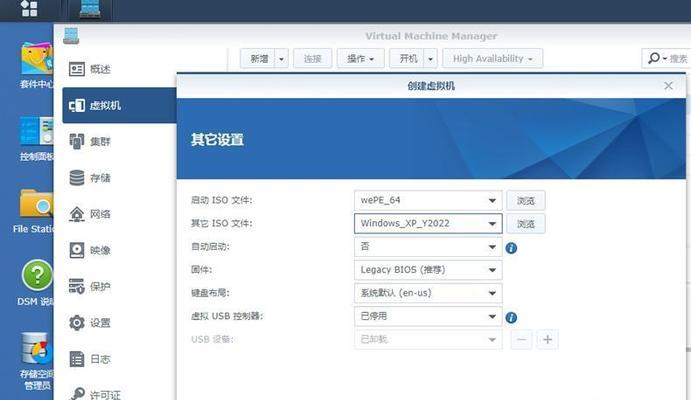691x400 pixels.
Task: Open the Storage Manager desktop icon
Action: 37,348
